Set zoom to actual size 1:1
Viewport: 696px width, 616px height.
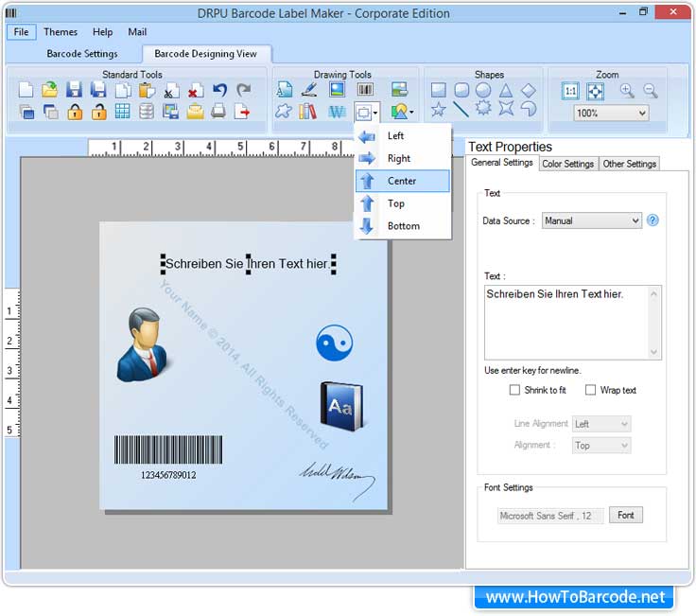[570, 91]
